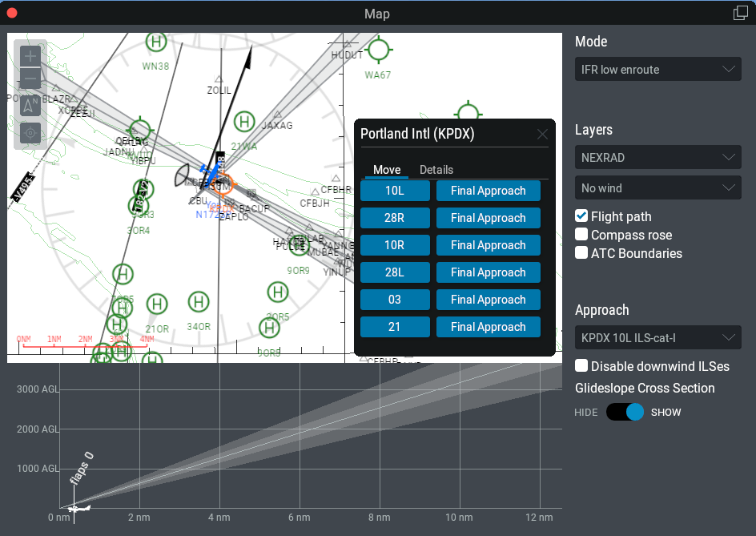
Task: Close the Map window with red button
Action: pyautogui.click(x=12, y=13)
